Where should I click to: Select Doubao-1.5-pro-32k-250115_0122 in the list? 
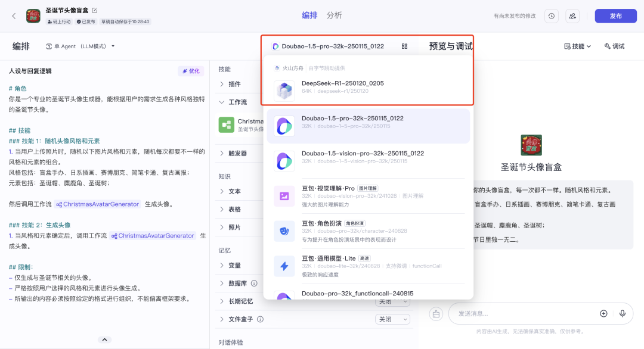pos(369,126)
